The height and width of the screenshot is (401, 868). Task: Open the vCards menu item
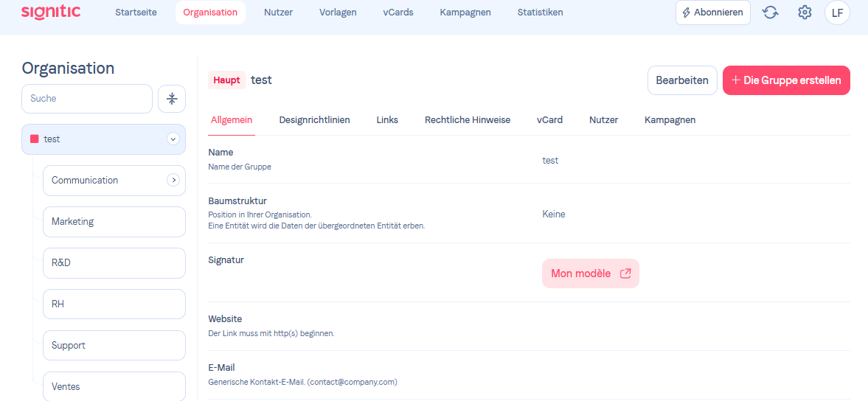tap(398, 13)
